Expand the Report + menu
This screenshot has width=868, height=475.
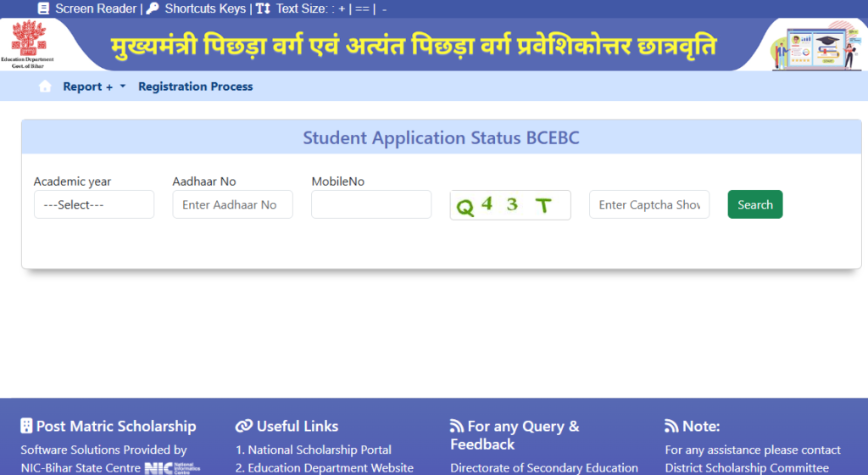93,87
